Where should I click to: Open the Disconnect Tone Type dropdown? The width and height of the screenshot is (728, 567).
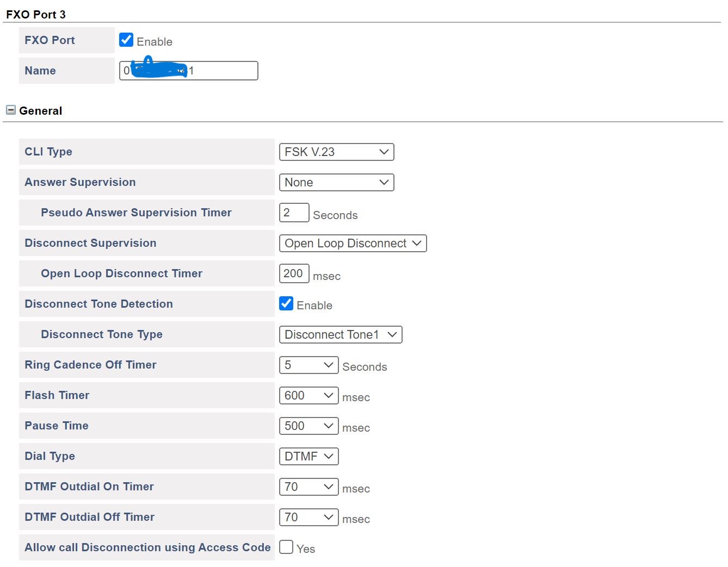click(x=340, y=335)
